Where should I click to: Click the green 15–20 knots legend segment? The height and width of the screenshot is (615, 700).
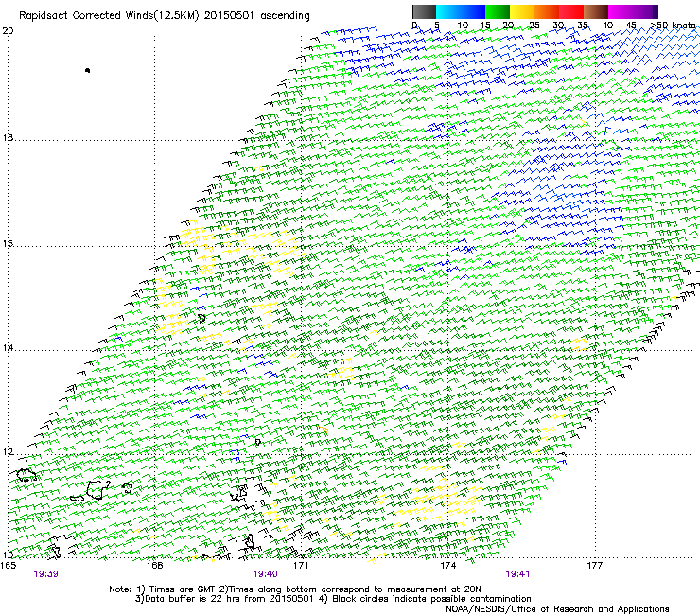[x=498, y=11]
